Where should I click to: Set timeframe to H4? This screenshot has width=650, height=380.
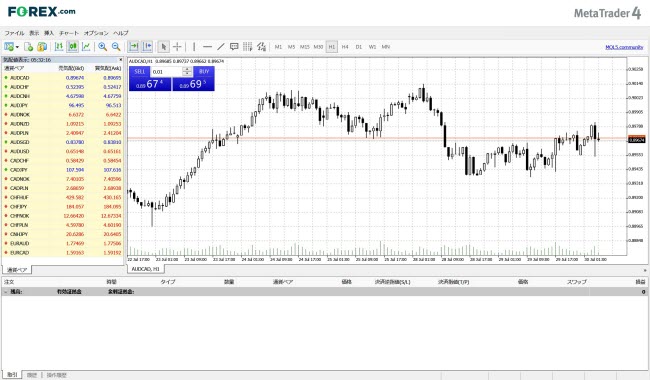[345, 47]
